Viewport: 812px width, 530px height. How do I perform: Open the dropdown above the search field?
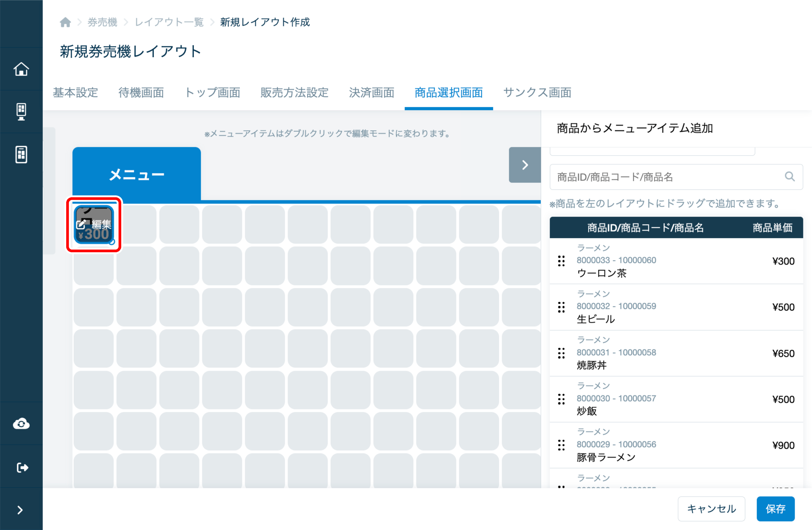tap(652, 151)
